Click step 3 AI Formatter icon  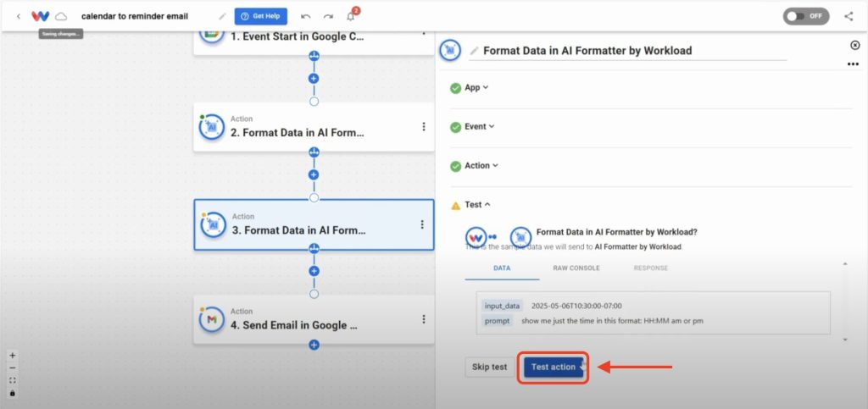[213, 225]
